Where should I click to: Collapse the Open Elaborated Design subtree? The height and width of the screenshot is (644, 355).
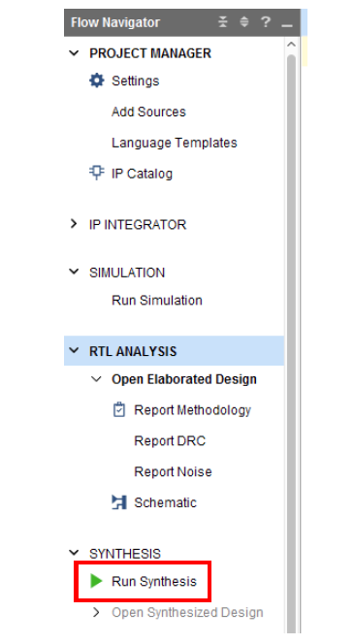tap(96, 378)
